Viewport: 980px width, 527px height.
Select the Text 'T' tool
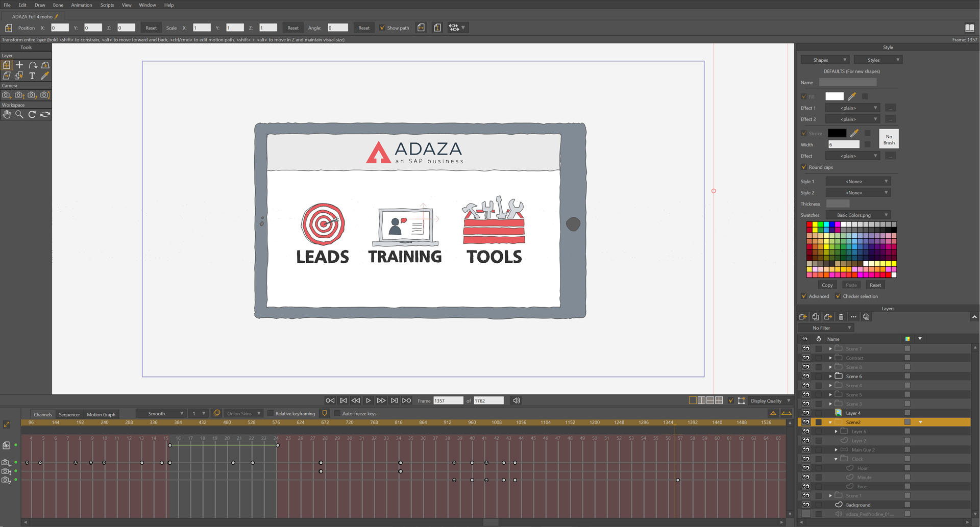pyautogui.click(x=32, y=76)
